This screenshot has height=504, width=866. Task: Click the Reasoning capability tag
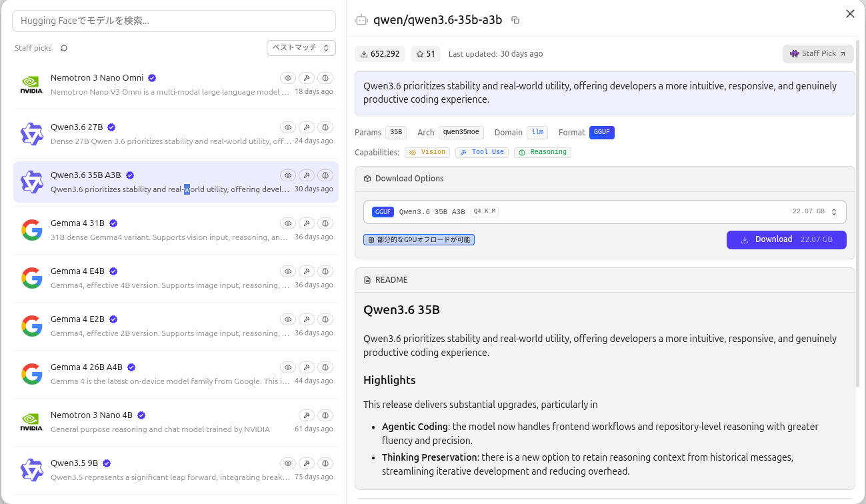pyautogui.click(x=543, y=153)
